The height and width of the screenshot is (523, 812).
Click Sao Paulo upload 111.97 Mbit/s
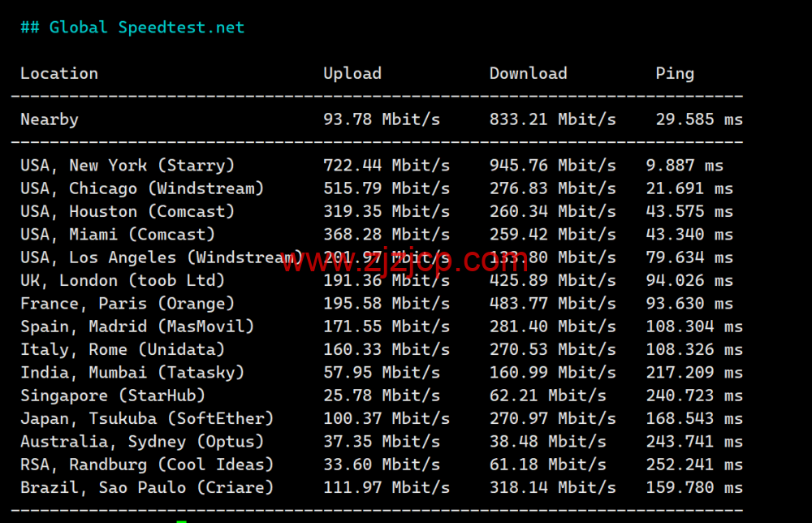click(x=387, y=488)
